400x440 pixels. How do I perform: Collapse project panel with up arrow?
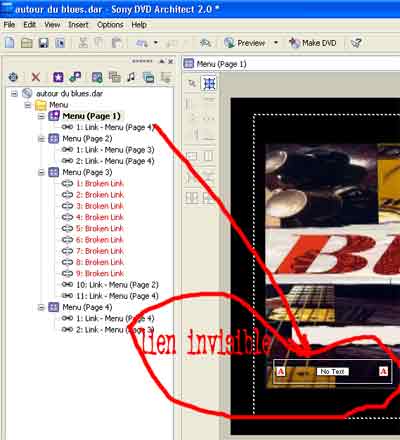click(162, 61)
